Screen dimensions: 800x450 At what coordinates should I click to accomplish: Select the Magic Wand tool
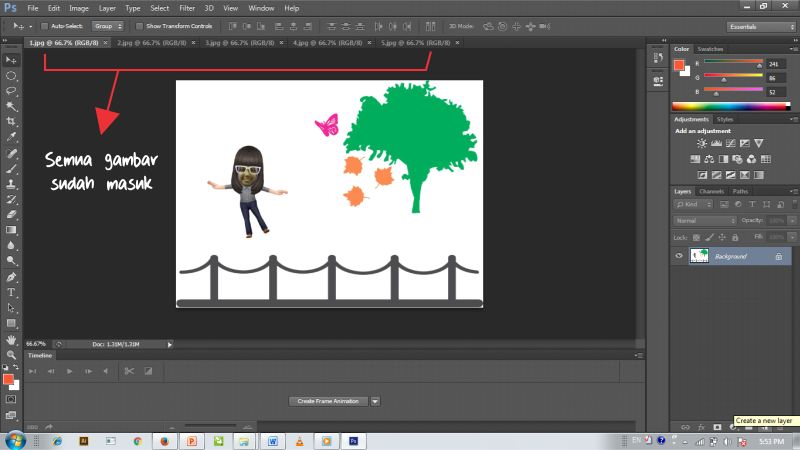click(x=11, y=106)
